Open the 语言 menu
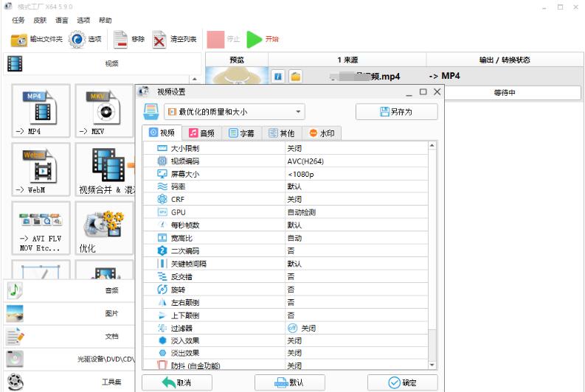 [x=61, y=20]
